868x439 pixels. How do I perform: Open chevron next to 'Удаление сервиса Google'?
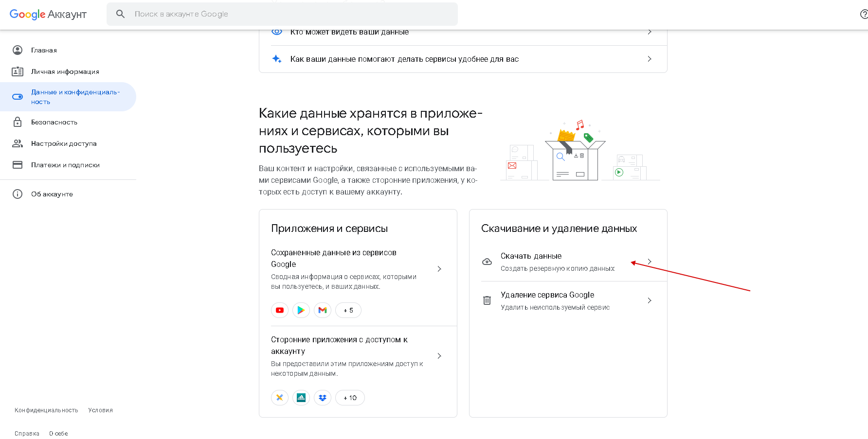click(x=650, y=300)
